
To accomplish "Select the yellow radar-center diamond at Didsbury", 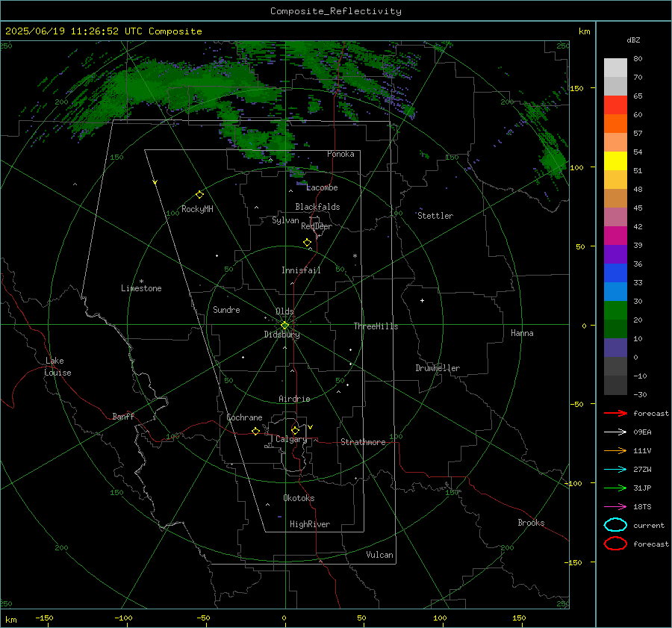I will pos(284,326).
